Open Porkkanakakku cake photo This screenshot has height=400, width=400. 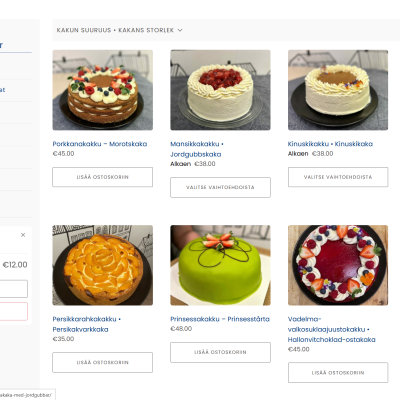click(x=103, y=90)
